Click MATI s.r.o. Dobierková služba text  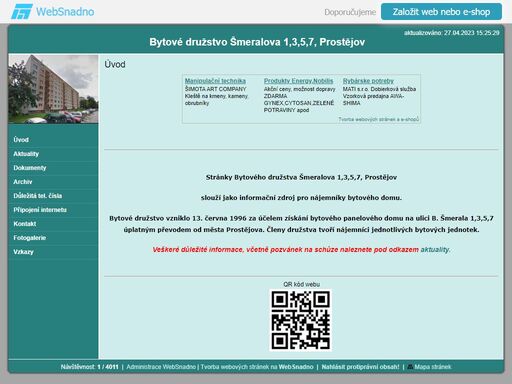(x=379, y=89)
